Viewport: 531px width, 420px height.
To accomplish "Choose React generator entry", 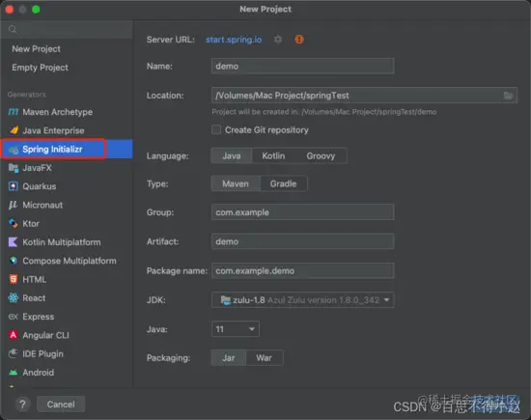I will pos(67,298).
